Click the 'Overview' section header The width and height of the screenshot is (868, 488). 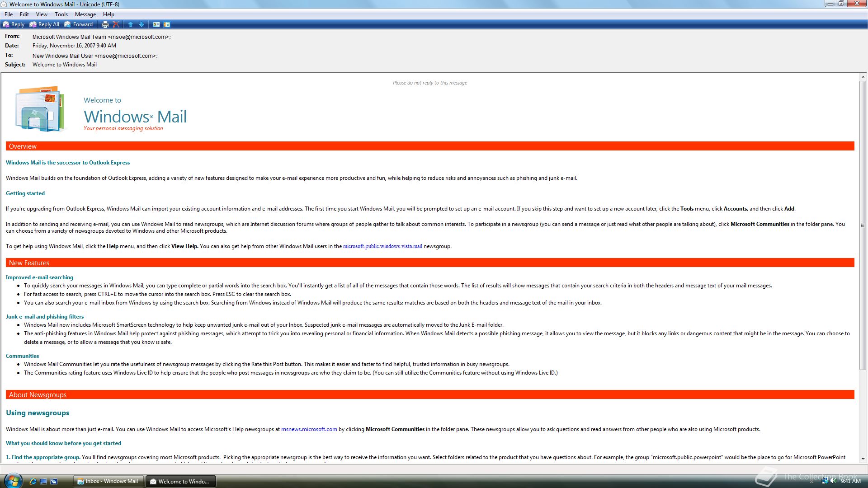pos(430,146)
